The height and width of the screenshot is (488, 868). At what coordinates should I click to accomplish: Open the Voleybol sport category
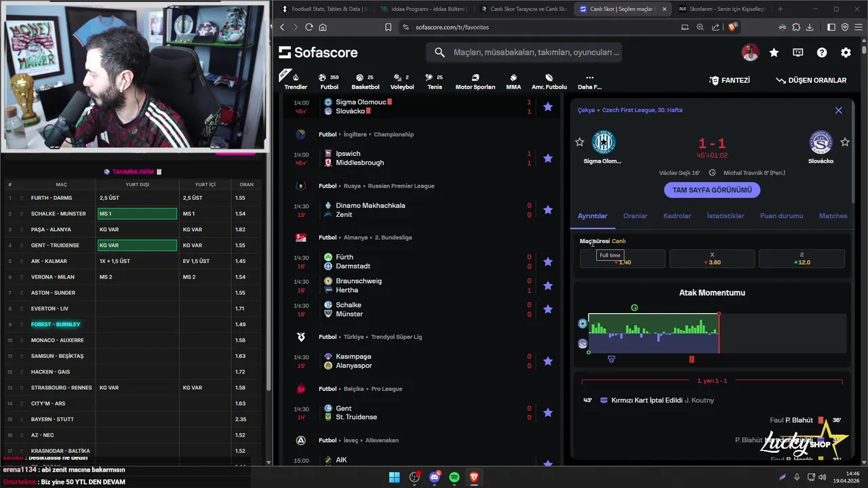pos(402,81)
